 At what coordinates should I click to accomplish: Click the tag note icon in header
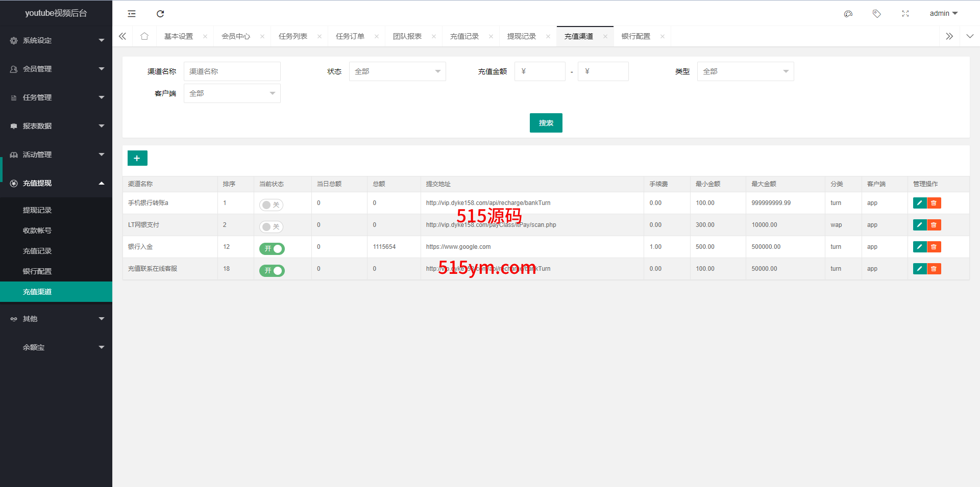click(x=876, y=14)
